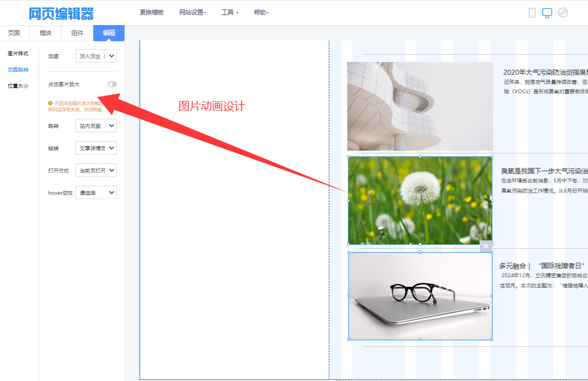Click the hover动效 label
The height and width of the screenshot is (381, 588).
point(60,193)
